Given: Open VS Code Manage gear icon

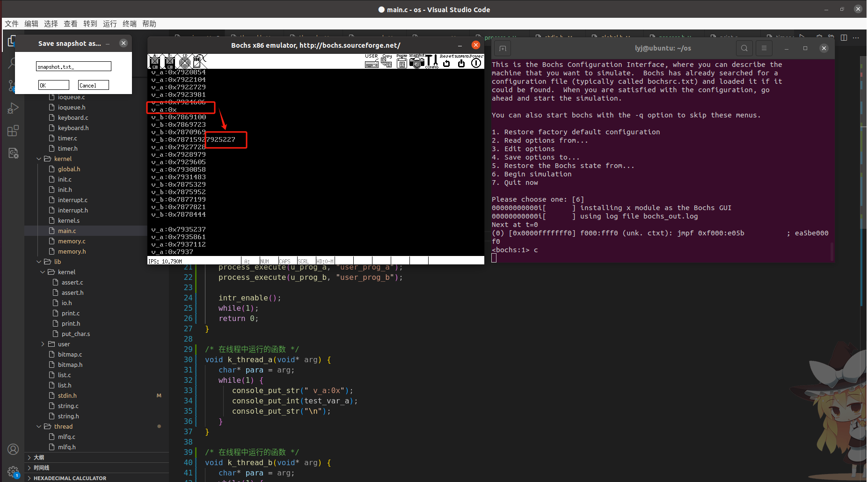Looking at the screenshot, I should point(13,472).
